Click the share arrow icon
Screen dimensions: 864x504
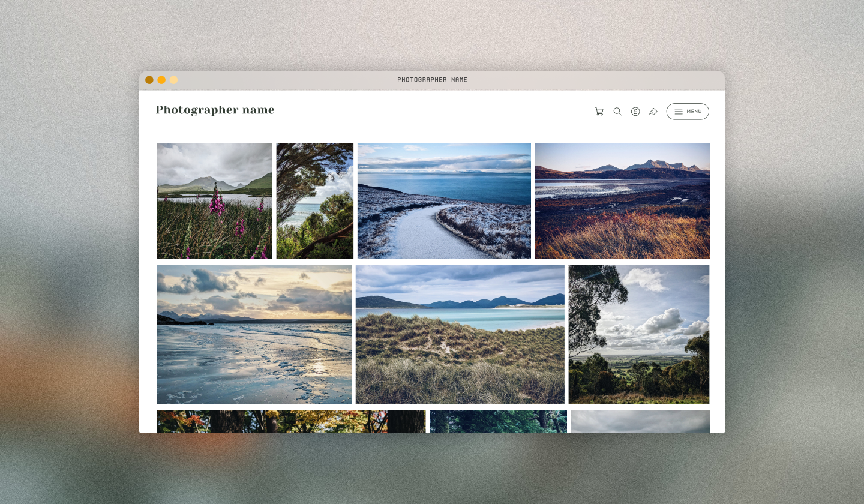click(x=653, y=111)
